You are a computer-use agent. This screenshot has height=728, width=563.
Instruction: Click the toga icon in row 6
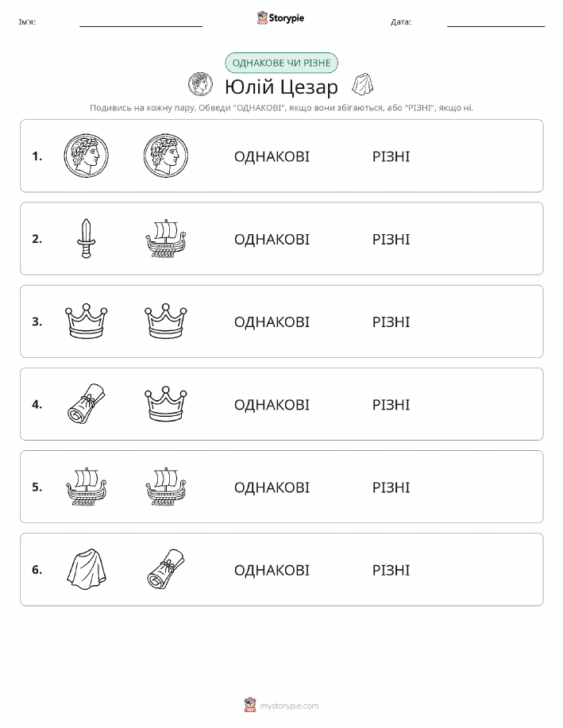87,569
